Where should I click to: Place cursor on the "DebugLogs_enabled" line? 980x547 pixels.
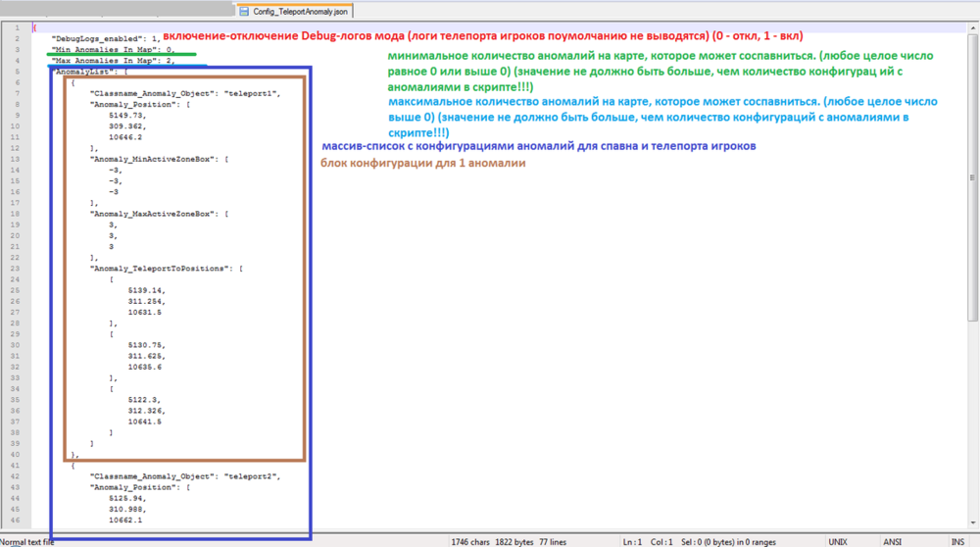tap(106, 39)
